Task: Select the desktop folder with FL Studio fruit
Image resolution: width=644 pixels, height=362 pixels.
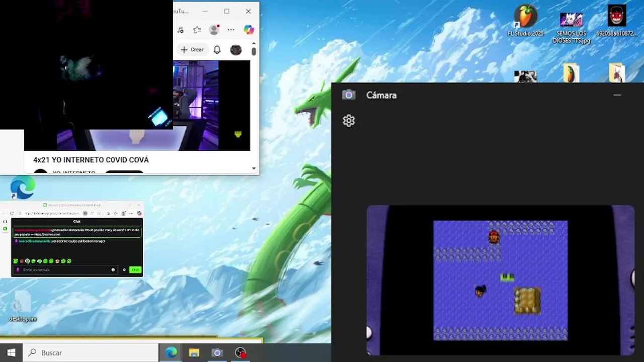Action: tap(571, 73)
